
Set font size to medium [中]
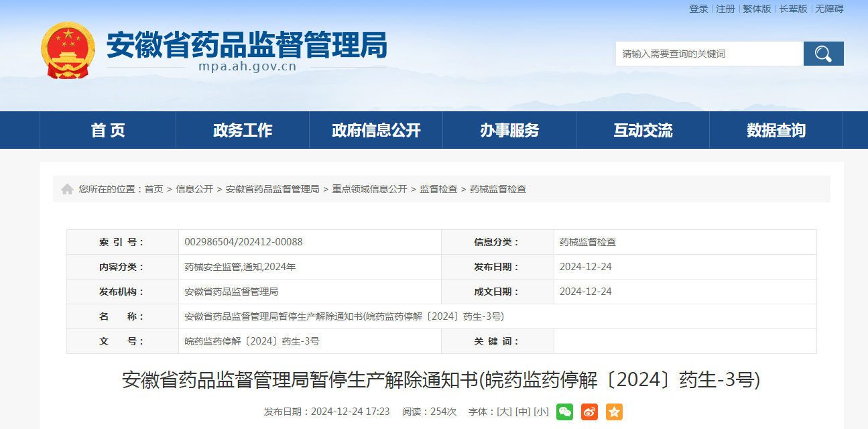point(522,412)
